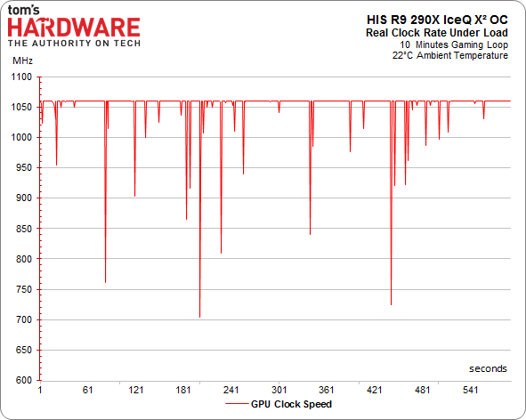Click the '10 Minutes Gaming Loop' text
Image resolution: width=526 pixels, height=420 pixels.
[454, 44]
